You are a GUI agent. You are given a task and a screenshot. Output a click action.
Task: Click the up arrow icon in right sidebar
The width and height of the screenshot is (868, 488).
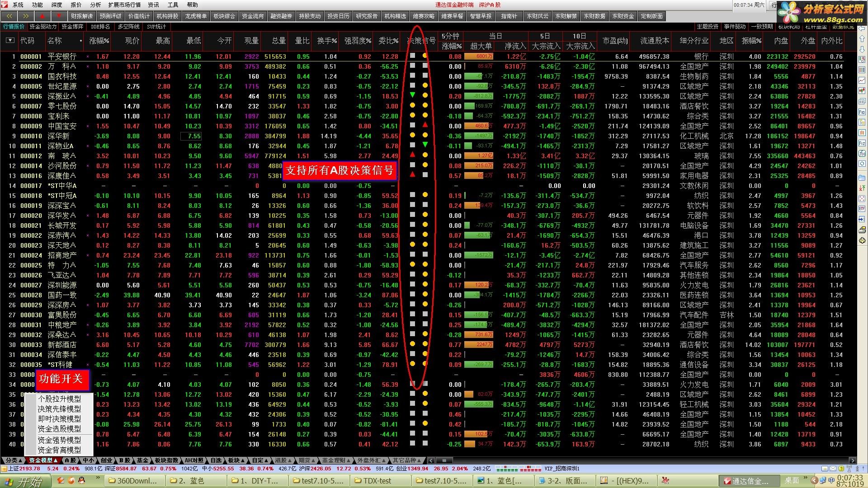862,40
